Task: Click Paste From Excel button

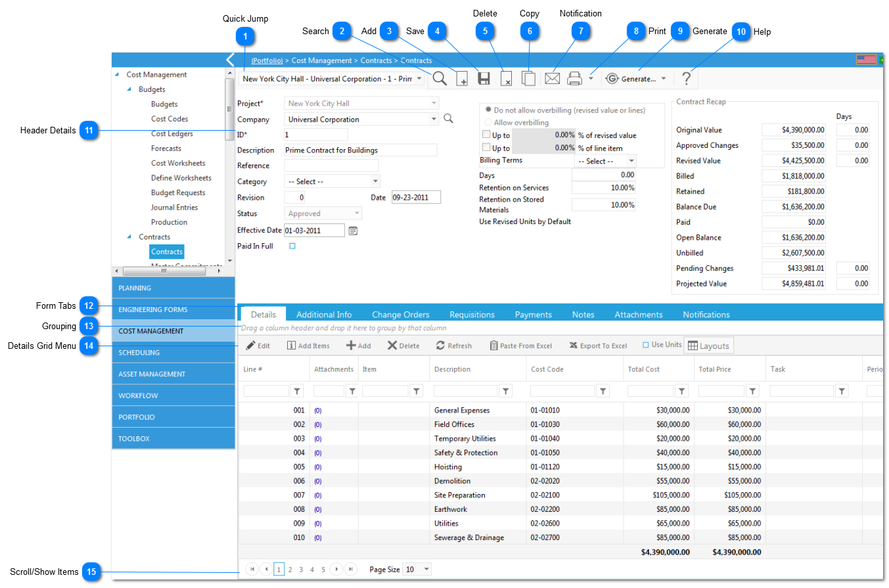Action: coord(521,346)
